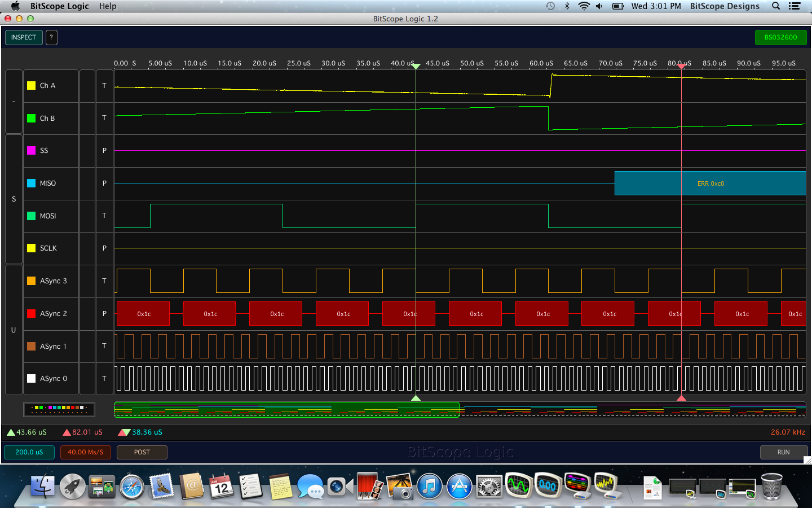Open the 200.0 uS timebase selector
Screen dimensions: 812x508
click(x=29, y=452)
